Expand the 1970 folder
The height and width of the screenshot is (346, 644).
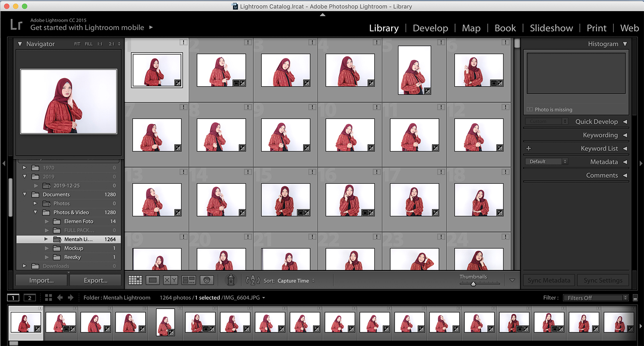tap(24, 168)
